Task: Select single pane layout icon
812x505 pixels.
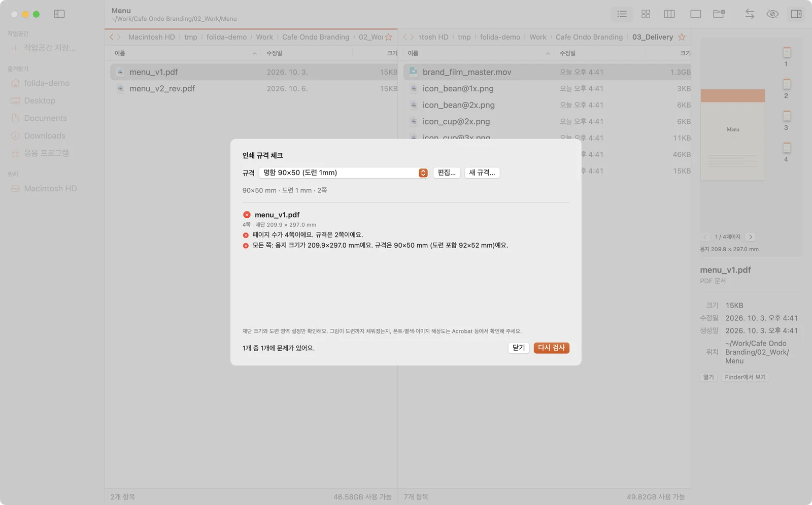Action: point(696,14)
